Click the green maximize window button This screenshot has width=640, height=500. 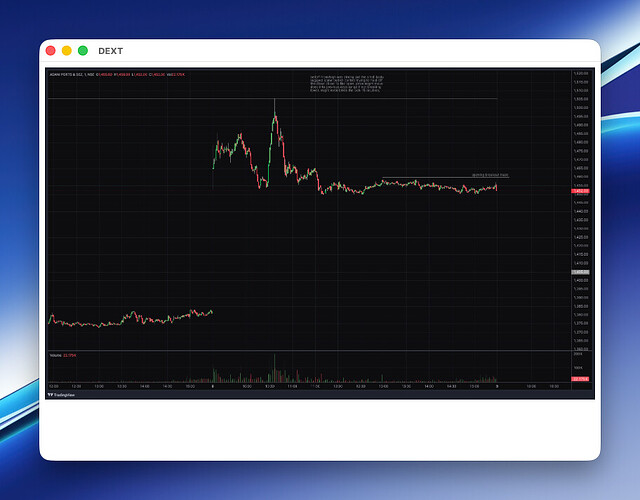(83, 50)
